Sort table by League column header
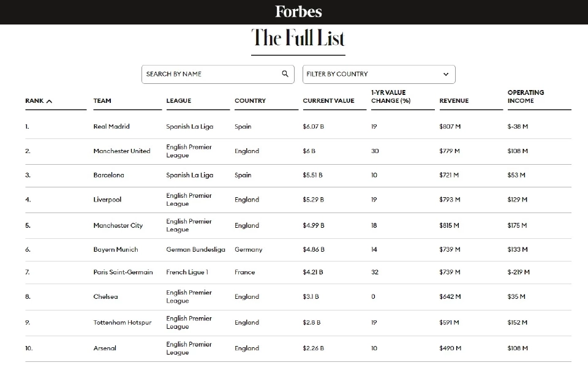Image resolution: width=588 pixels, height=365 pixels. tap(178, 100)
